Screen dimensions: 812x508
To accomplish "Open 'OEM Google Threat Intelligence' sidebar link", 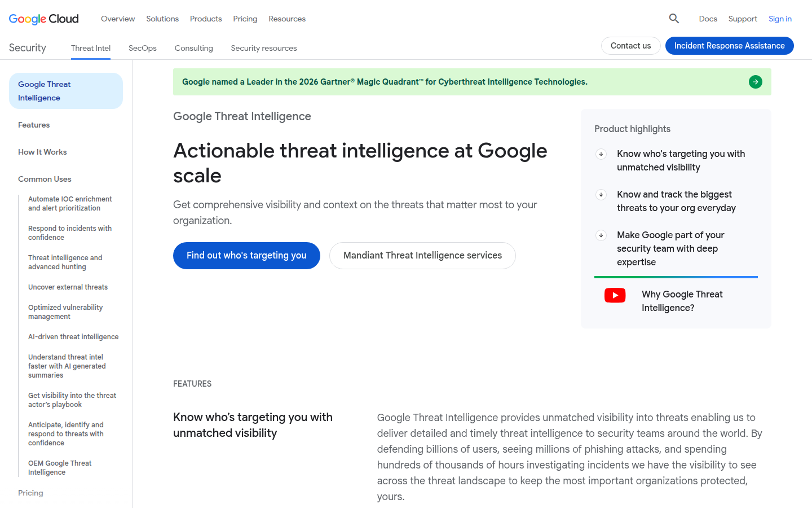I will 60,468.
